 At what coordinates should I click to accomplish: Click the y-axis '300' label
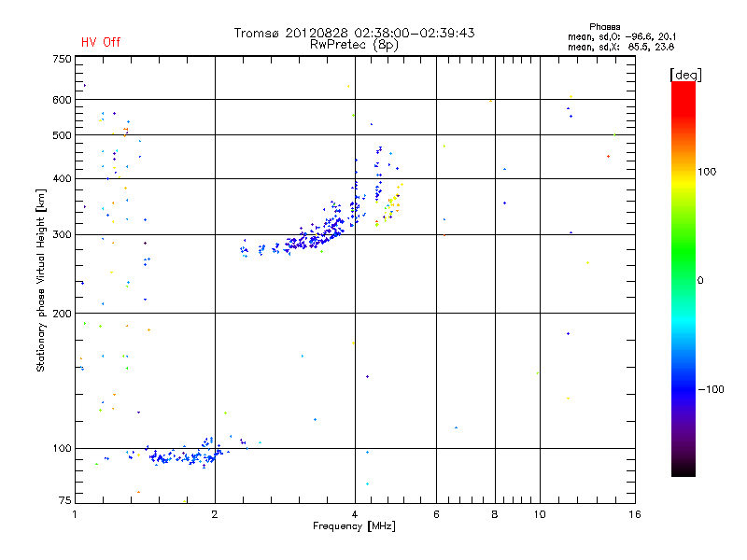tap(62, 235)
